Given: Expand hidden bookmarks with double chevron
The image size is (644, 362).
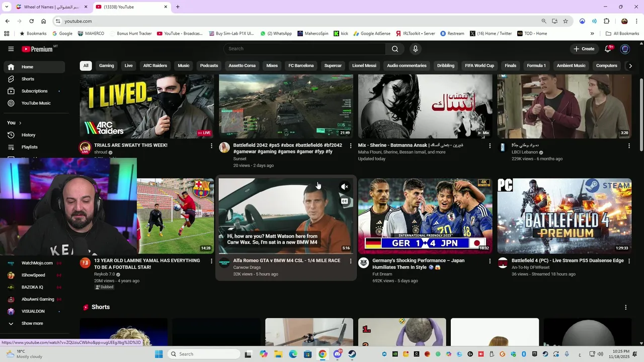Looking at the screenshot, I should coord(592,34).
